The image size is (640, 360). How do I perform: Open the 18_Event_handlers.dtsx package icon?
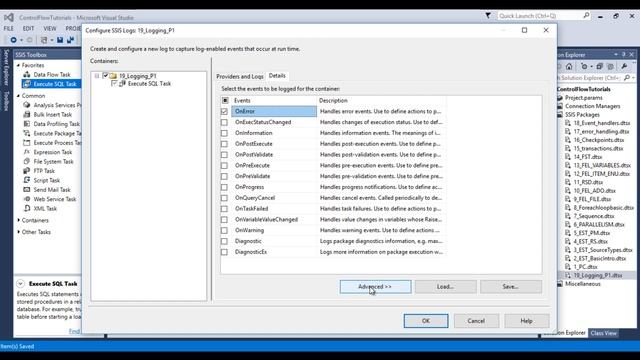(x=568, y=123)
